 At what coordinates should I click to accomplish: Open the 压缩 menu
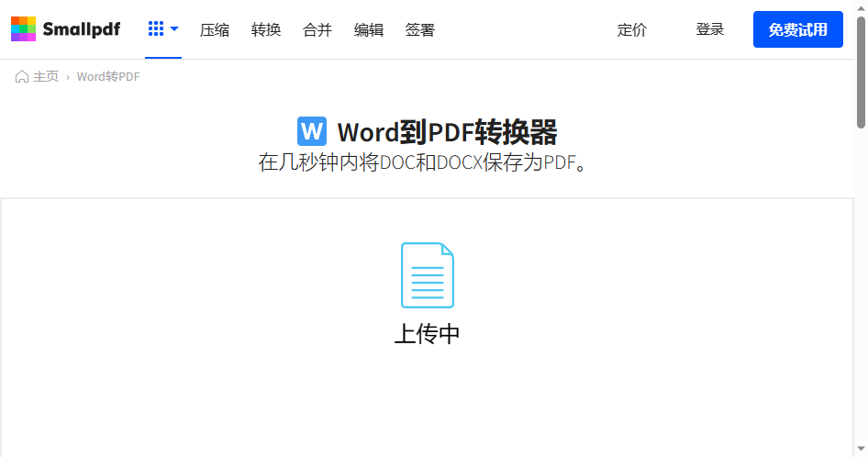[x=214, y=29]
